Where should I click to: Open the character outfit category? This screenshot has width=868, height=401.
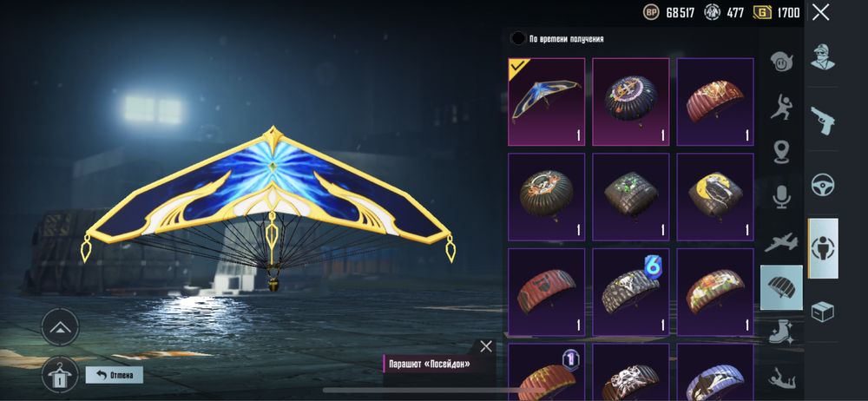tap(823, 56)
